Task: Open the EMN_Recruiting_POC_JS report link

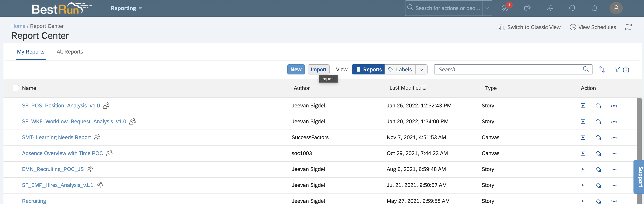Action: (53, 169)
